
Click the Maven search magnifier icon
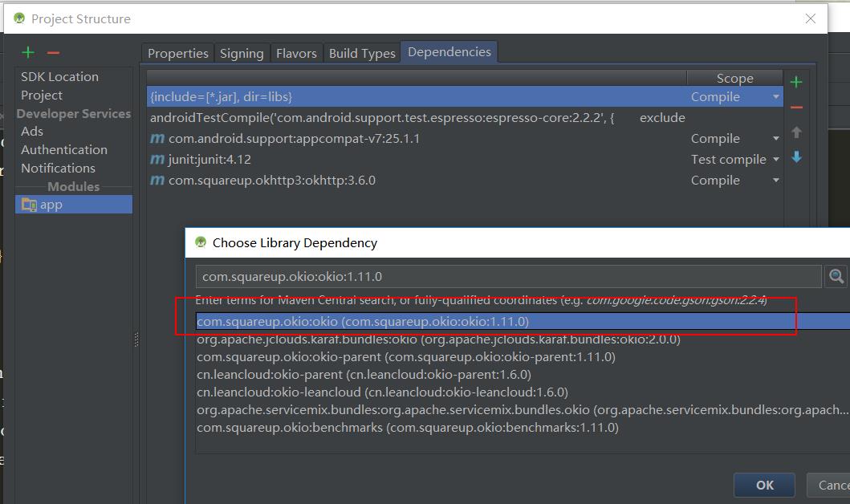click(836, 277)
